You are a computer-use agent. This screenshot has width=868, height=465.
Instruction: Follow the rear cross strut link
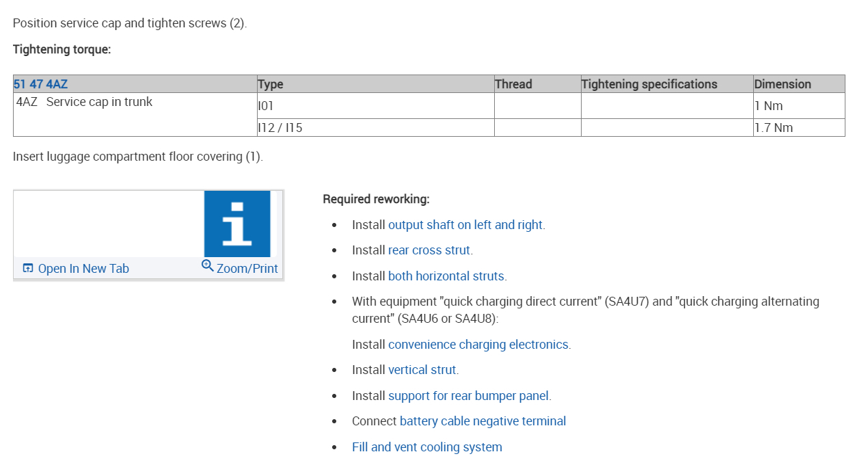429,250
